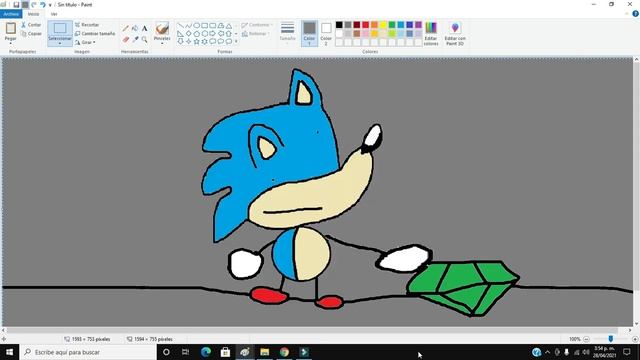The width and height of the screenshot is (640, 360).
Task: Select the Five-point star shape
Action: point(196,41)
